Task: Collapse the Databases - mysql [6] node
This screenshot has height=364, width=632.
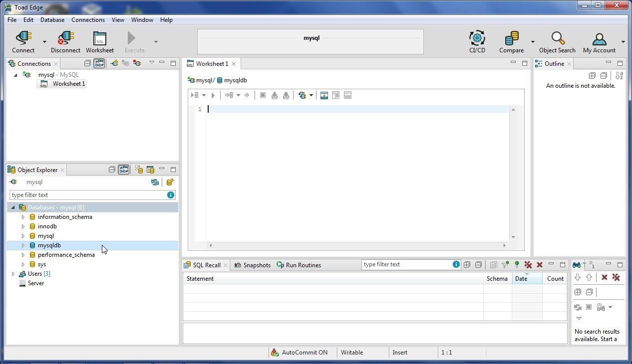Action: coord(13,207)
